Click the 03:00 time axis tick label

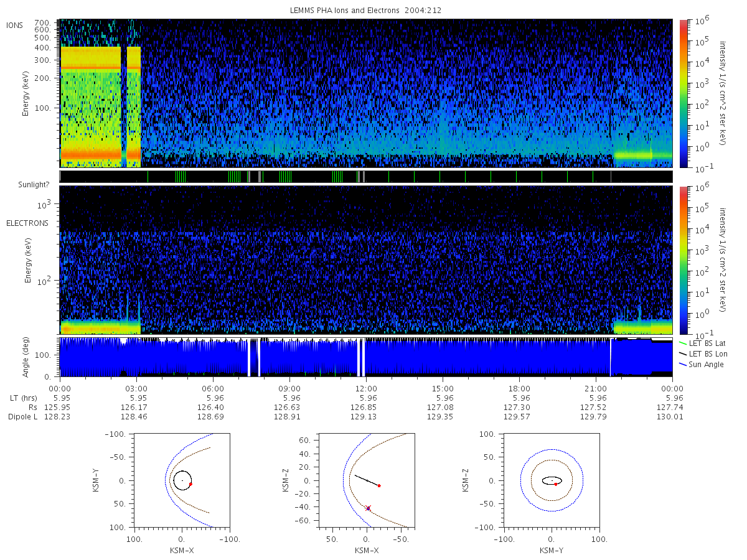[136, 388]
